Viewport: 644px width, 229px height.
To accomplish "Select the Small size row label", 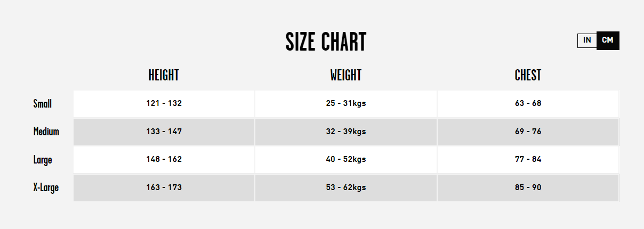I will tap(43, 104).
